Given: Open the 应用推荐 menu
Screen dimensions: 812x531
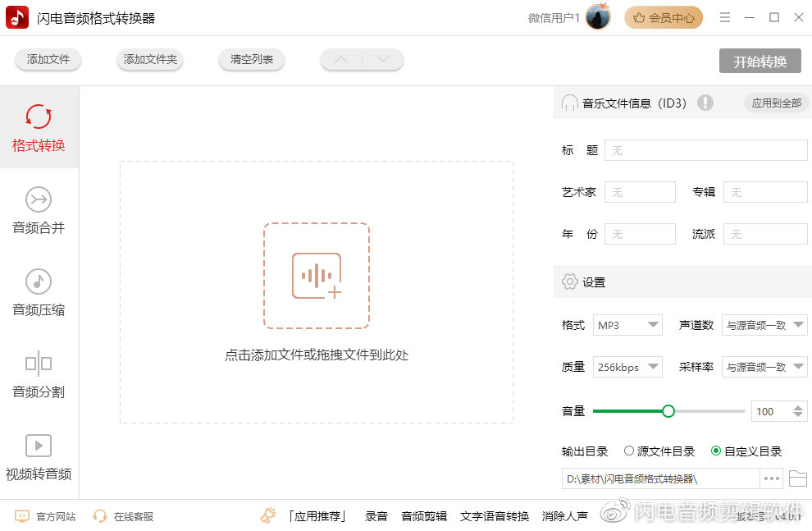Looking at the screenshot, I should click(x=318, y=516).
